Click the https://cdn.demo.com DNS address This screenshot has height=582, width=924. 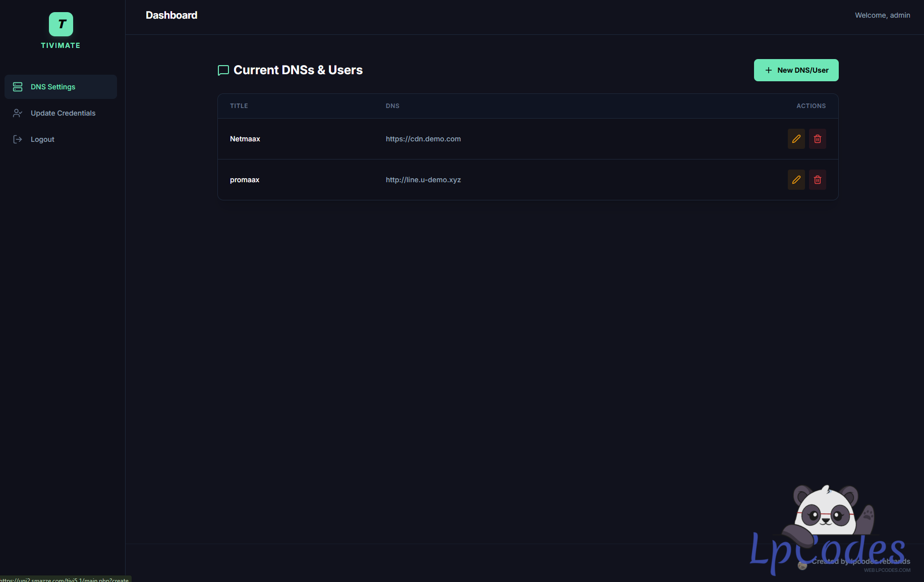point(423,139)
